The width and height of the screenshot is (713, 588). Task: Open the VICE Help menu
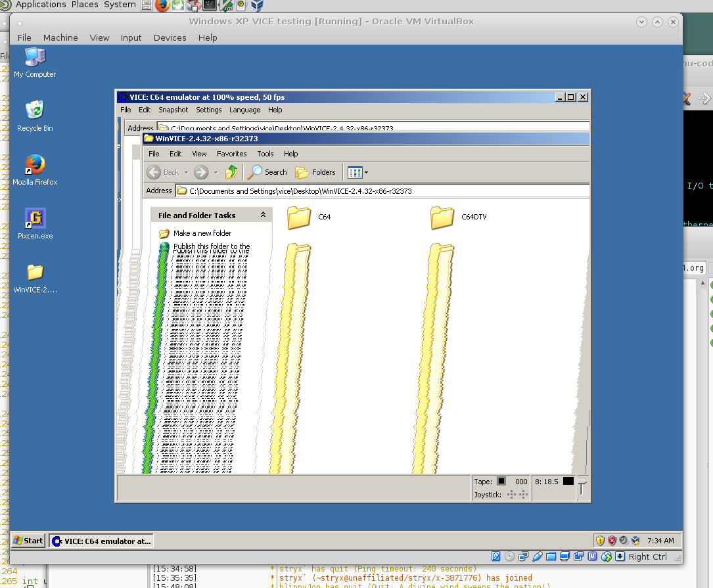click(x=275, y=110)
